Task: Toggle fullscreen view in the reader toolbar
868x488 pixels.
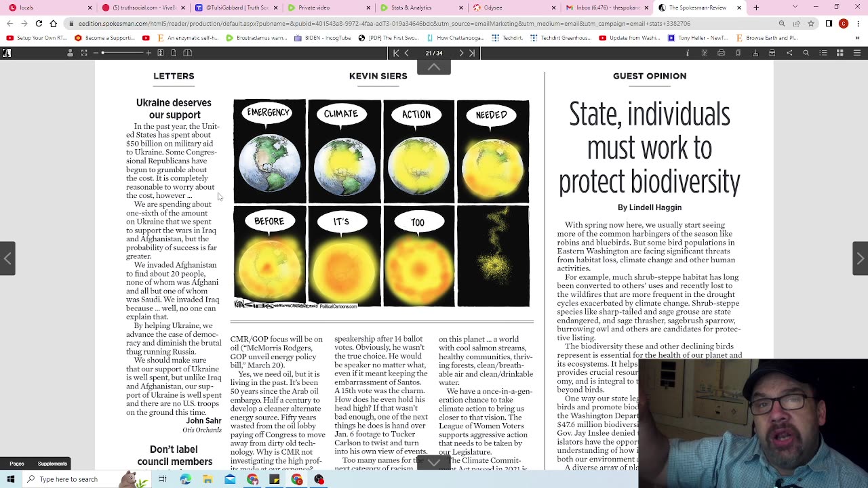Action: click(84, 53)
